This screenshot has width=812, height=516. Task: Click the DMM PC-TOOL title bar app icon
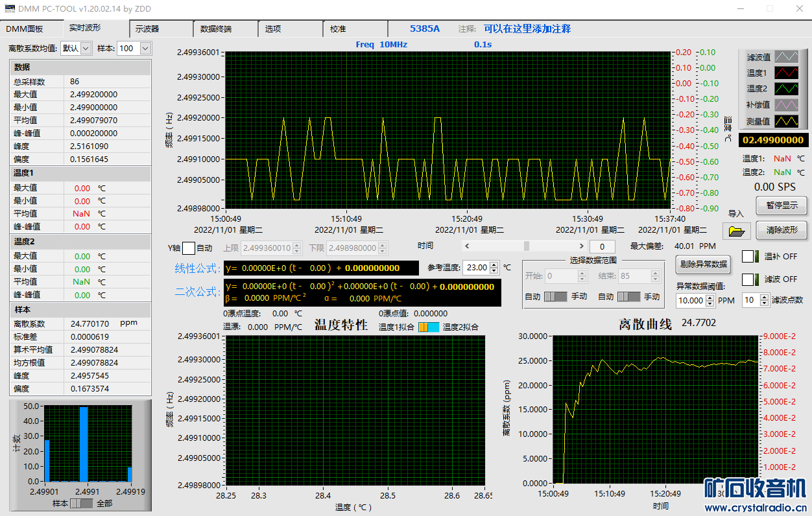click(9, 8)
